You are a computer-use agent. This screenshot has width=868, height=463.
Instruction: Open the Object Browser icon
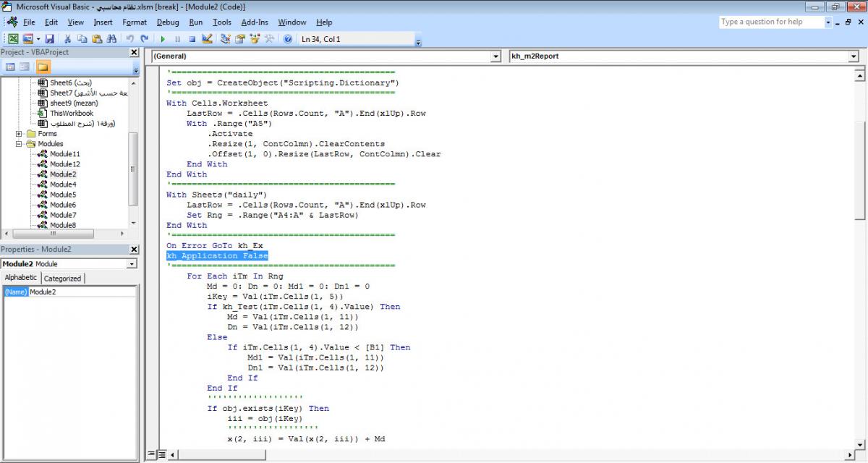click(x=255, y=39)
